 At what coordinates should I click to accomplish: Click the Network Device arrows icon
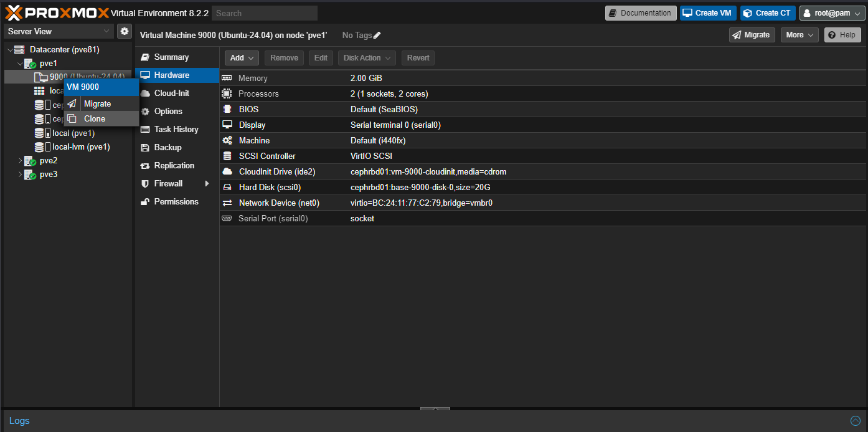[227, 203]
